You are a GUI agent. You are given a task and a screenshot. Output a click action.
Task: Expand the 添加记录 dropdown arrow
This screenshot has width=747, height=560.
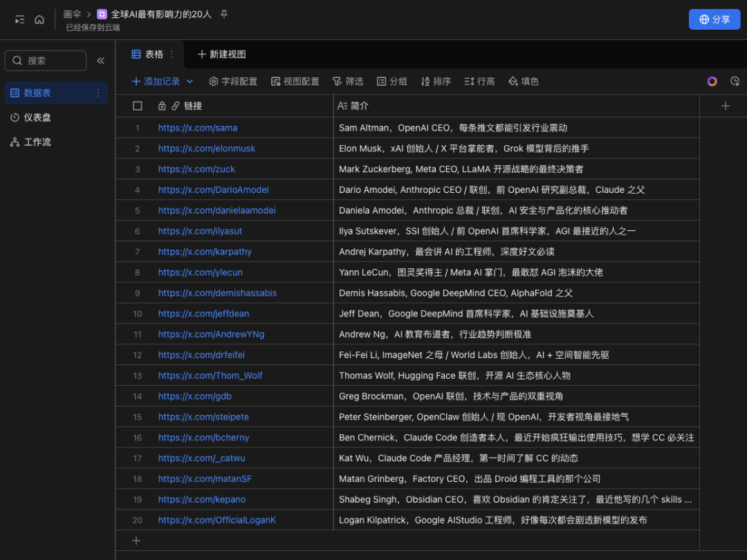(x=190, y=82)
